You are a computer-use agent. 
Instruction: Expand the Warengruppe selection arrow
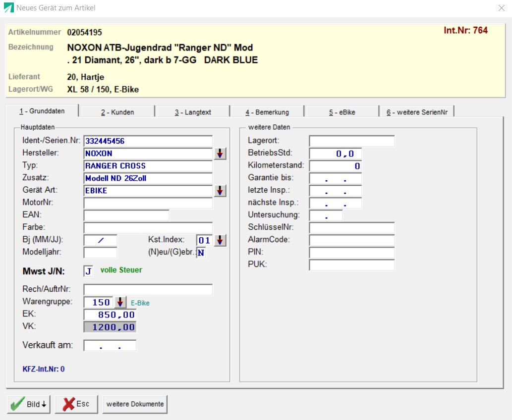[x=121, y=302]
